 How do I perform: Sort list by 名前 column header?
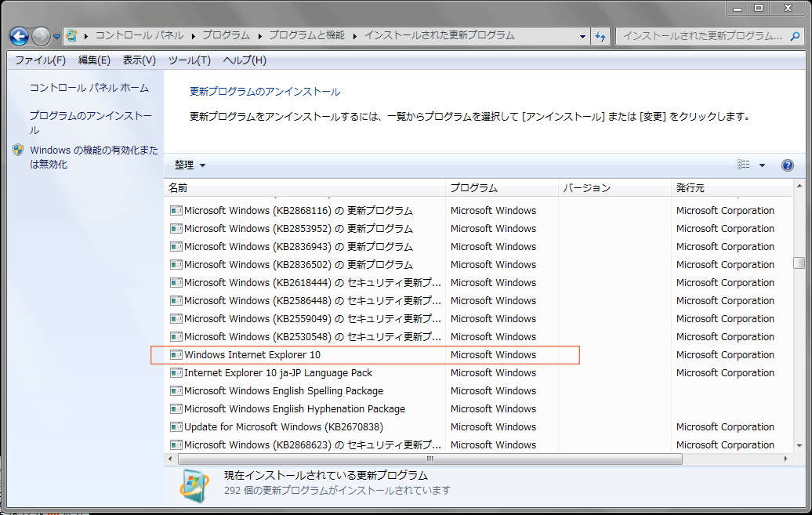tap(304, 188)
